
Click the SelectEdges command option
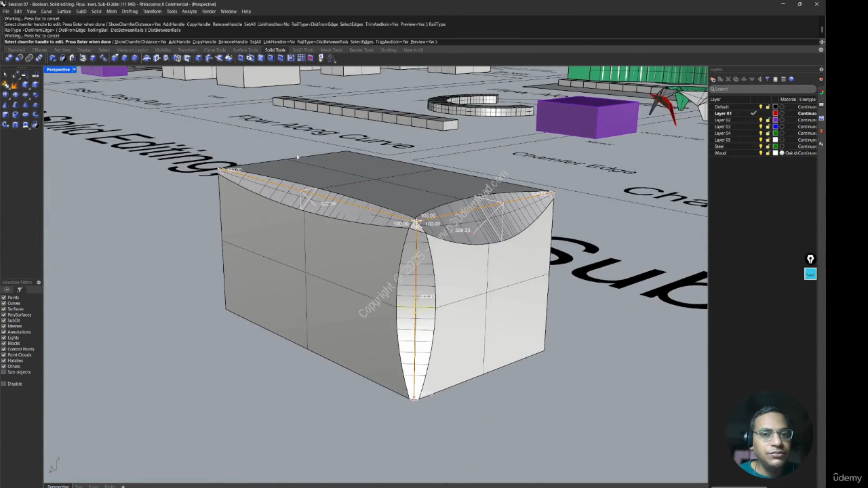(x=361, y=42)
